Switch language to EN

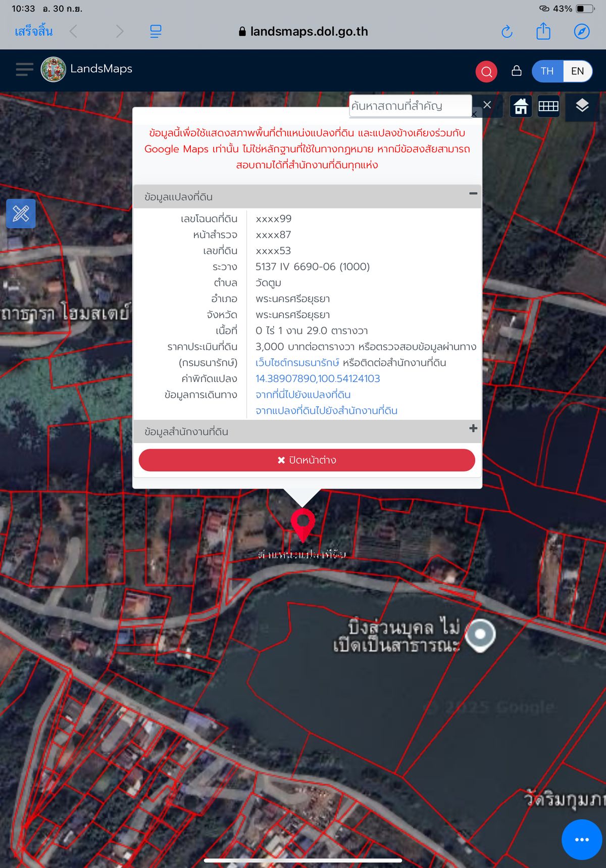(577, 71)
